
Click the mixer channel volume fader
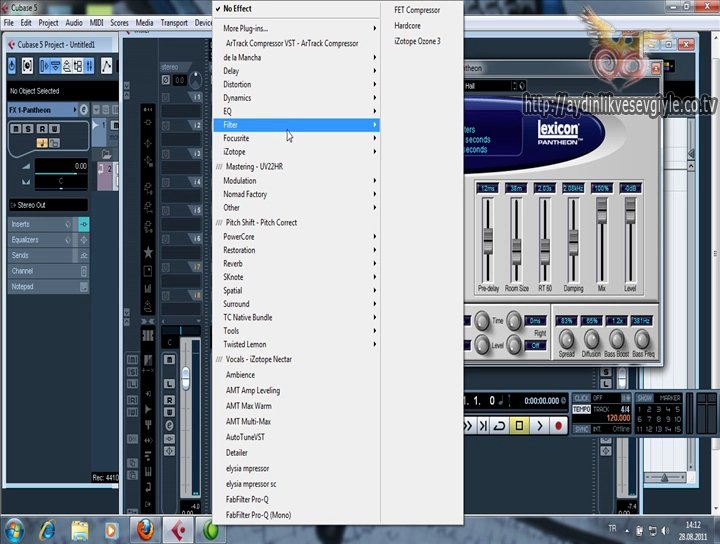186,378
